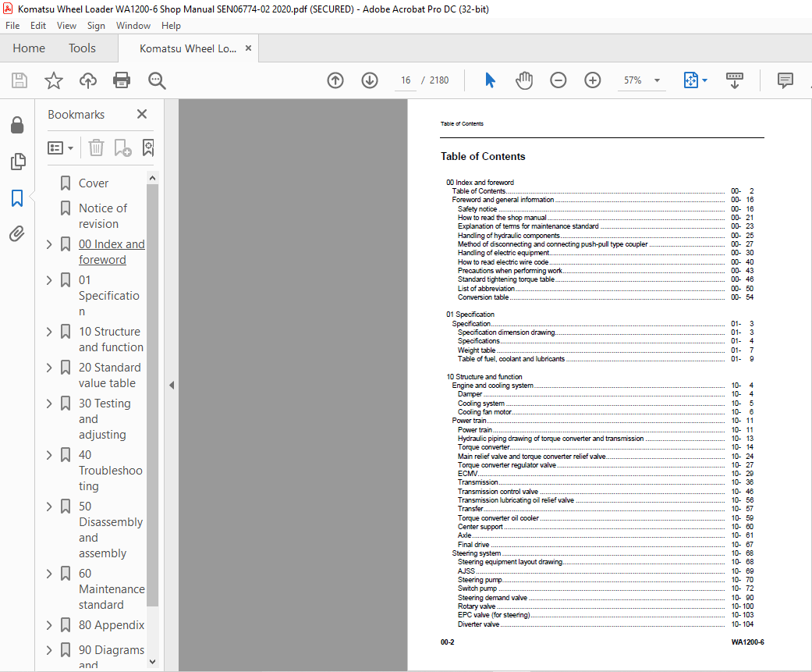This screenshot has height=672, width=812.
Task: Open the 90 Diagrams bookmark
Action: [x=112, y=656]
